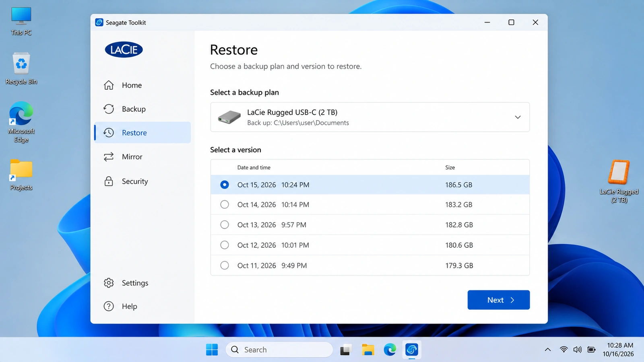644x362 pixels.
Task: Click the Seagate Toolkit title bar icon
Action: tap(99, 22)
